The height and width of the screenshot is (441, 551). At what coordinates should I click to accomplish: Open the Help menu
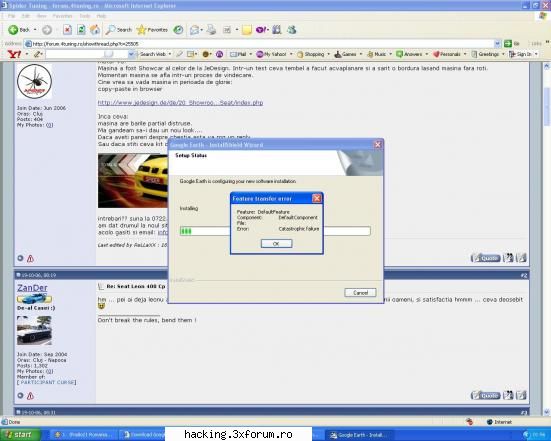[101, 16]
